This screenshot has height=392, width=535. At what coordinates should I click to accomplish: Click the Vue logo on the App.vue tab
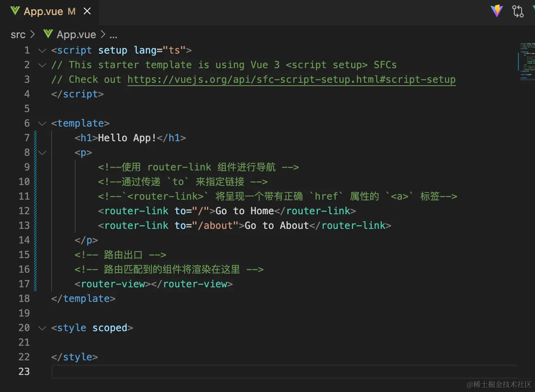click(x=15, y=11)
